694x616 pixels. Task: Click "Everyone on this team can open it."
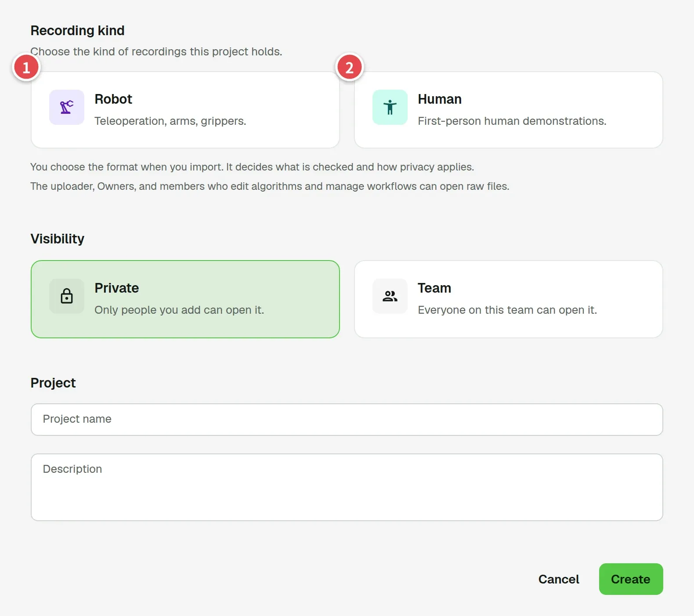tap(507, 310)
